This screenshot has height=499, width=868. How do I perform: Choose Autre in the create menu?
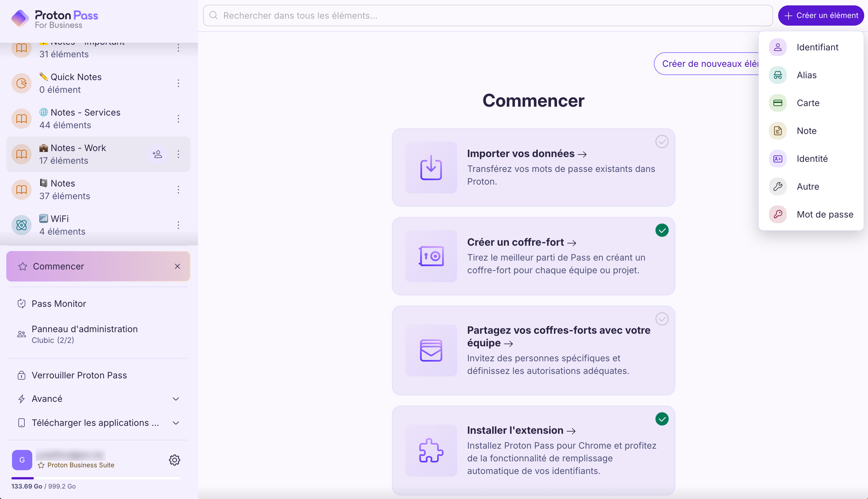click(x=811, y=186)
